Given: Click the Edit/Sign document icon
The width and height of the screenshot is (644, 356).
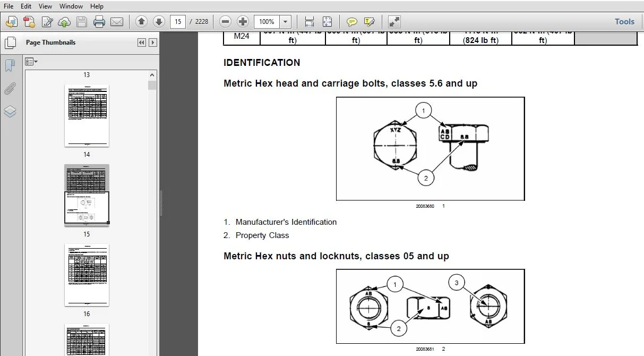Looking at the screenshot, I should pyautogui.click(x=47, y=22).
